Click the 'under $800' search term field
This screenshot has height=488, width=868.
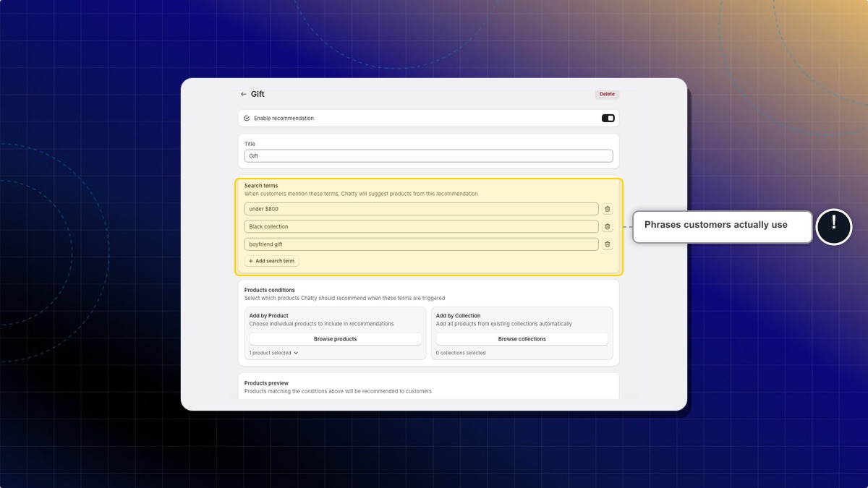(422, 209)
